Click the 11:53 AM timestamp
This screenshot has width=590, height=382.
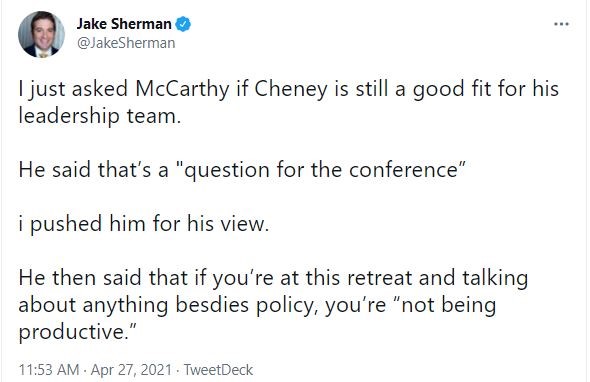[x=49, y=370]
